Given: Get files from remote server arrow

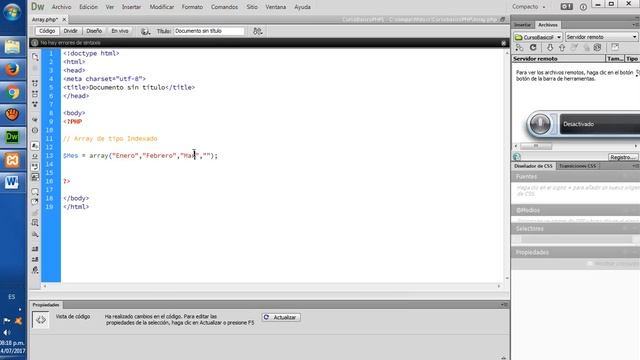Looking at the screenshot, I should 550,48.
